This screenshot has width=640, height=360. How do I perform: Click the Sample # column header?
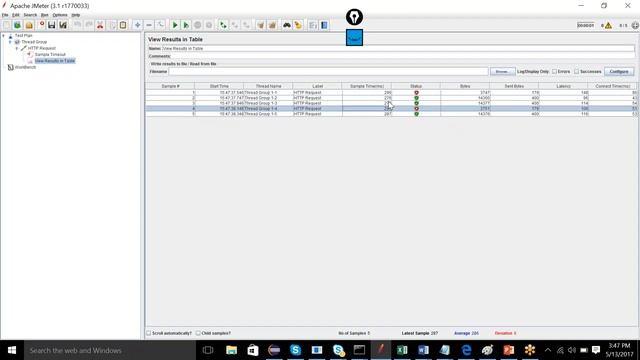click(170, 86)
